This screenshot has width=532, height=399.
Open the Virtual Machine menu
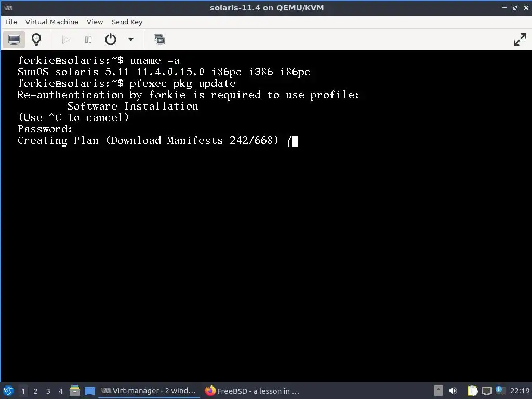[51, 22]
